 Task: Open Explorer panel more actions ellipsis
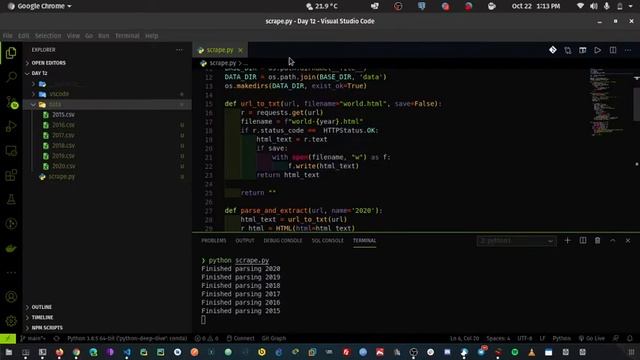(179, 50)
